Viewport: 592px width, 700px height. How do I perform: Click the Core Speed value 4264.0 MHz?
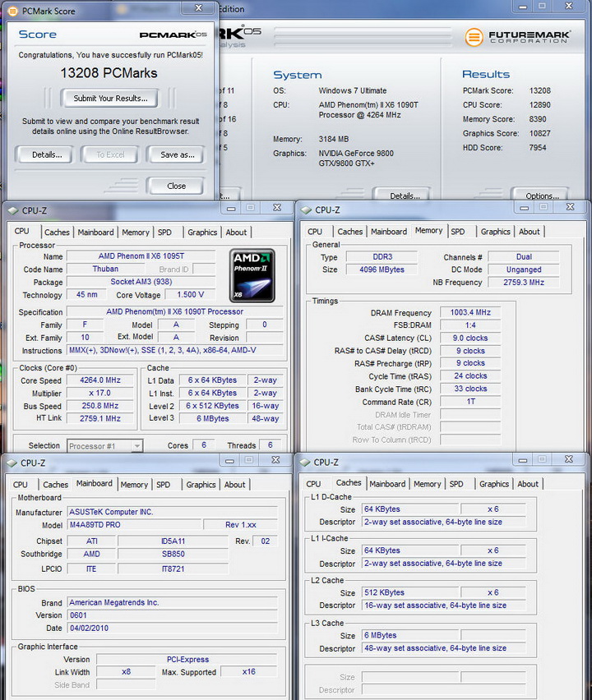click(100, 380)
